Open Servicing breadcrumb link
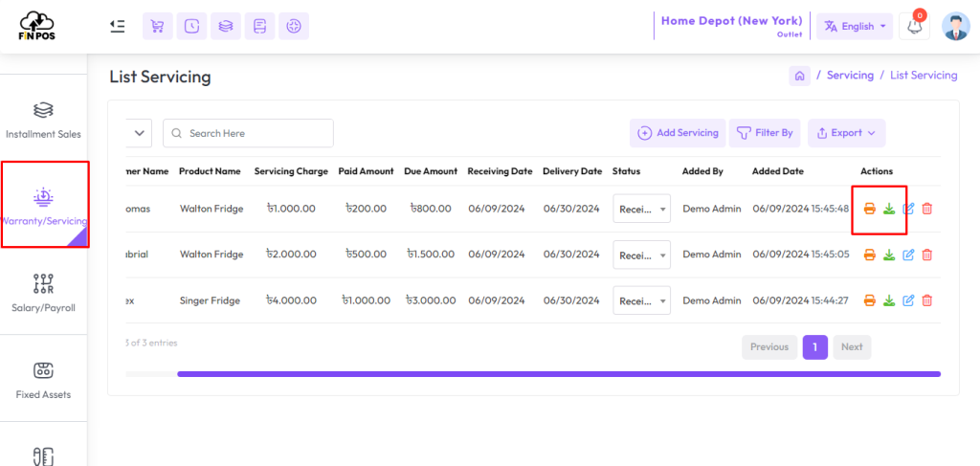Image resolution: width=980 pixels, height=466 pixels. pyautogui.click(x=850, y=76)
